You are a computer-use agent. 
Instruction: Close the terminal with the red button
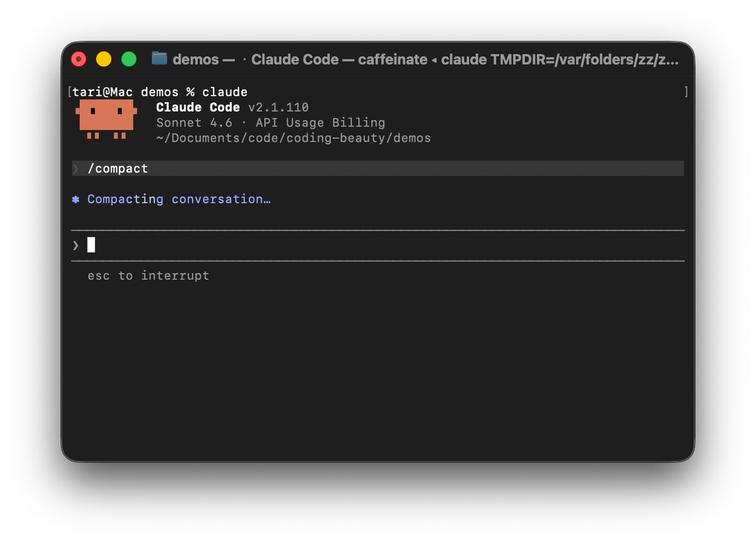click(x=79, y=59)
